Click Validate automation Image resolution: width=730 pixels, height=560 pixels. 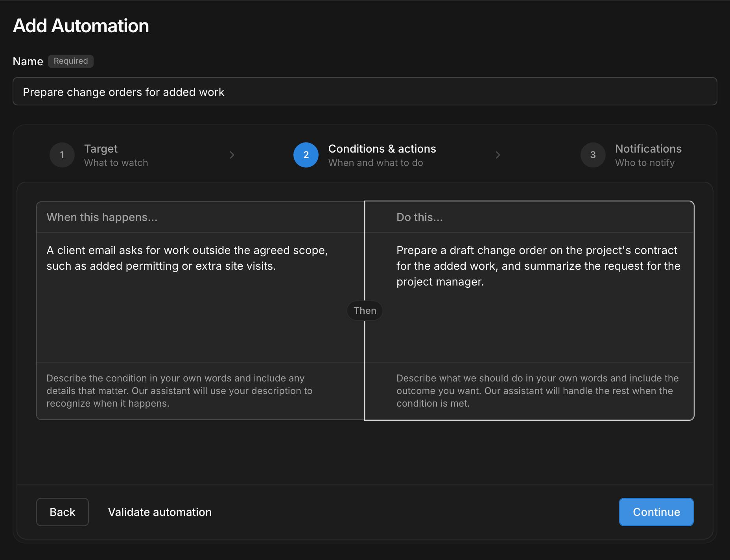pyautogui.click(x=160, y=512)
